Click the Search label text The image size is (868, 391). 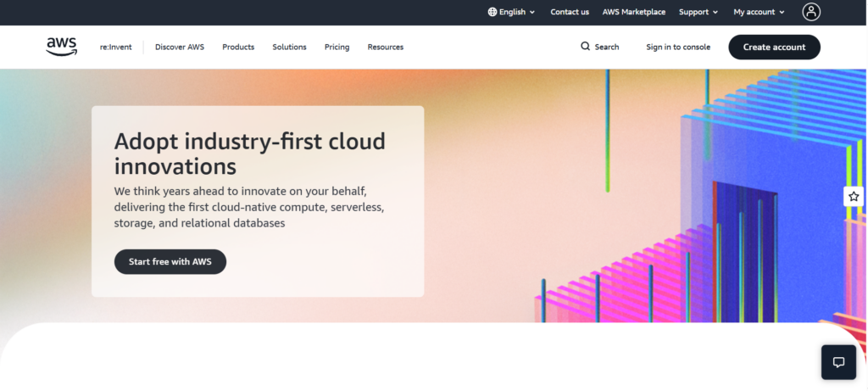(607, 47)
